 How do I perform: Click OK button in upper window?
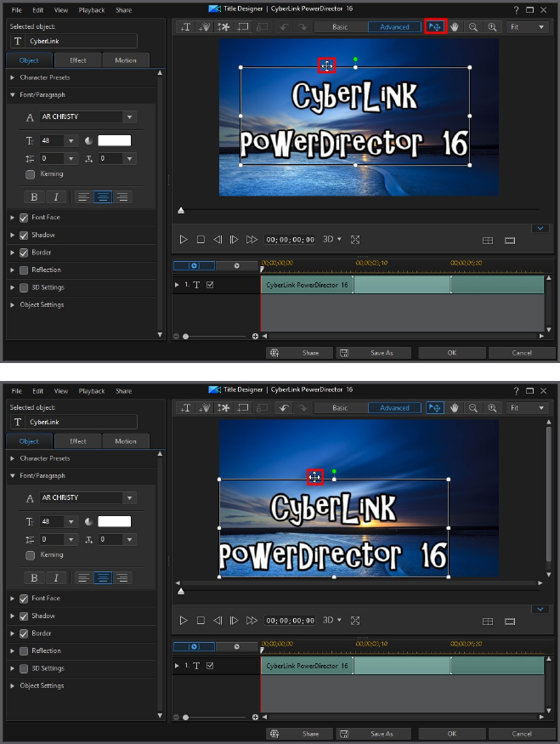point(452,353)
